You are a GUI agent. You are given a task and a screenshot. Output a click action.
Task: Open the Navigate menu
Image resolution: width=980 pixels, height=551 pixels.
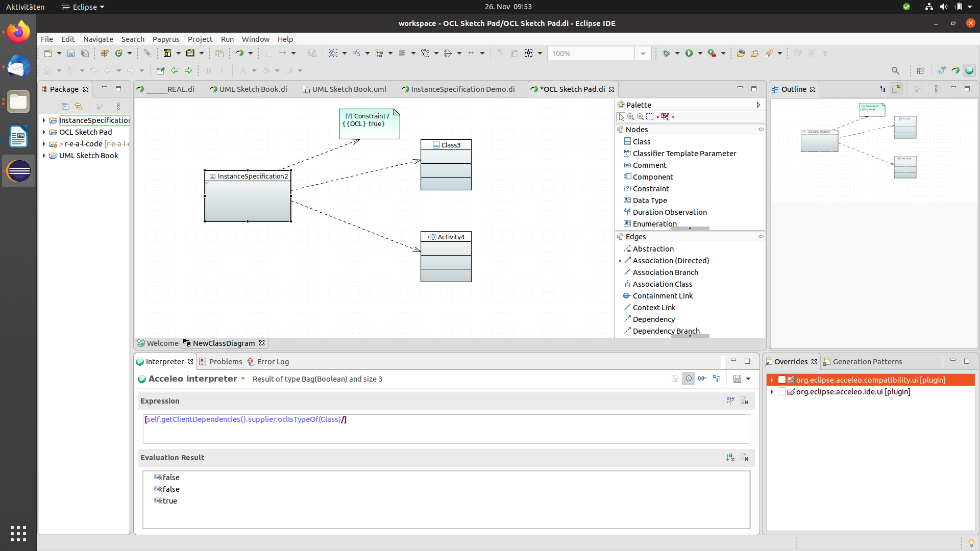(x=98, y=39)
